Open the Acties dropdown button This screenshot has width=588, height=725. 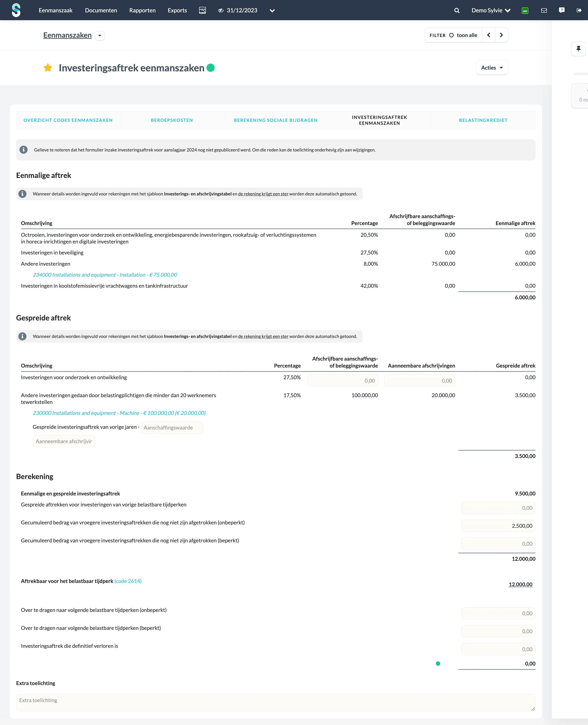point(492,68)
